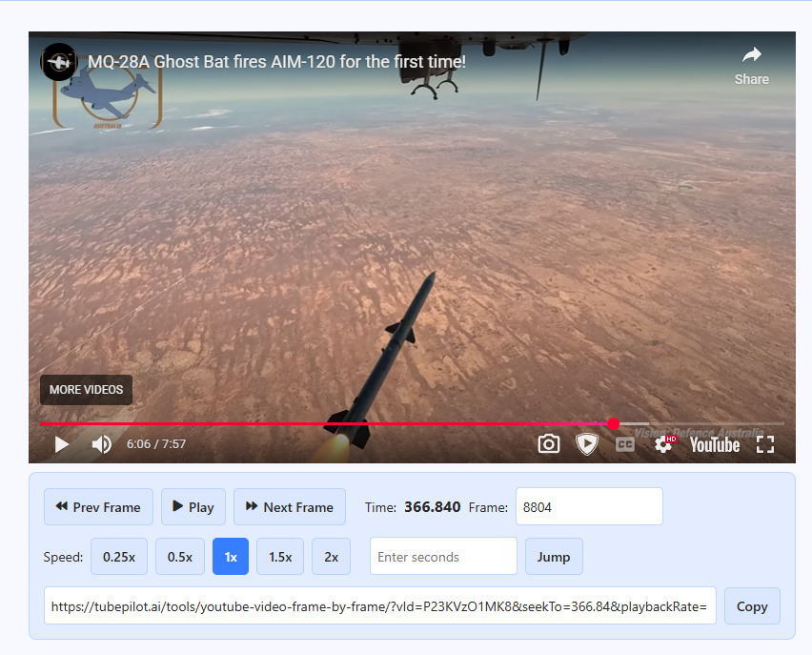Take a screenshot with the camera icon
This screenshot has width=812, height=655.
[x=549, y=444]
